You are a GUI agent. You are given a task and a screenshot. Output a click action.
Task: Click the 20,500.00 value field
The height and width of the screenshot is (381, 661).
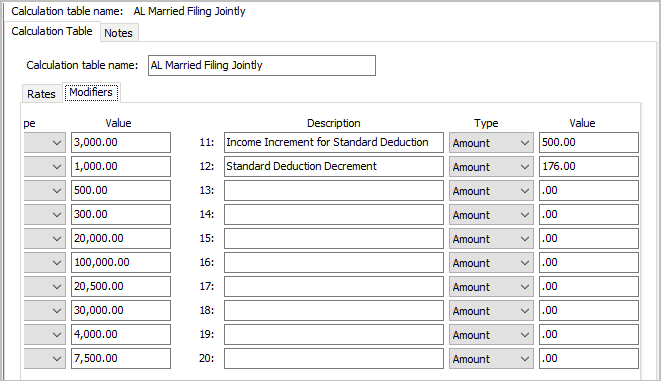tap(121, 287)
